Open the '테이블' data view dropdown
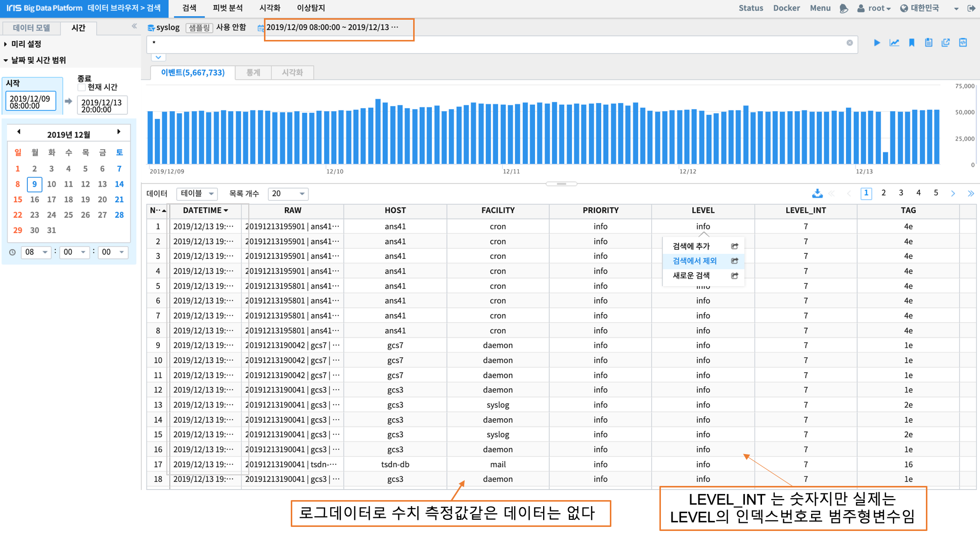 coord(197,194)
